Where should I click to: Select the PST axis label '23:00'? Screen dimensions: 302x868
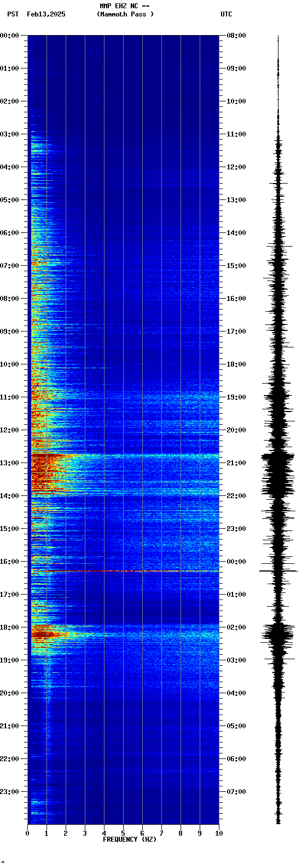10,792
